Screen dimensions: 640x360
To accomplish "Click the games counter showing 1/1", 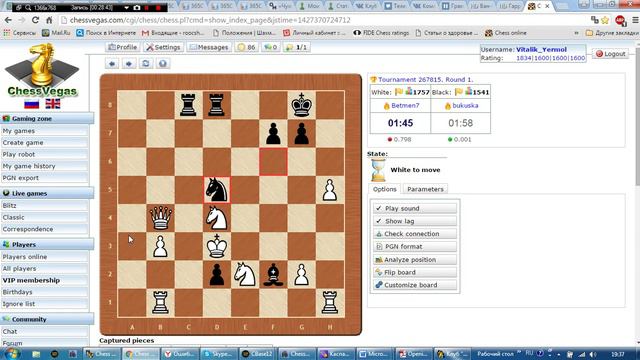I will [x=297, y=47].
